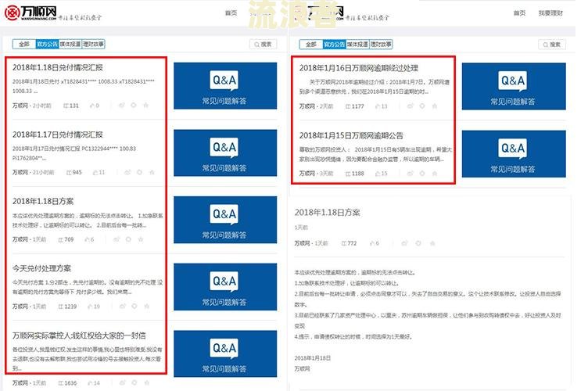Star the 2018年1月15日万顺网逾期公告 post

(x=435, y=173)
